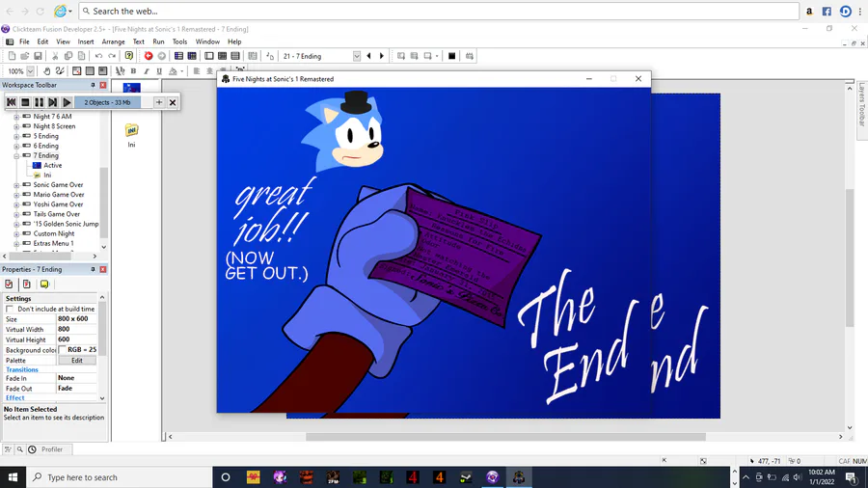Tick 'Don't include at build time' checkbox
This screenshot has height=488, width=868.
10,309
